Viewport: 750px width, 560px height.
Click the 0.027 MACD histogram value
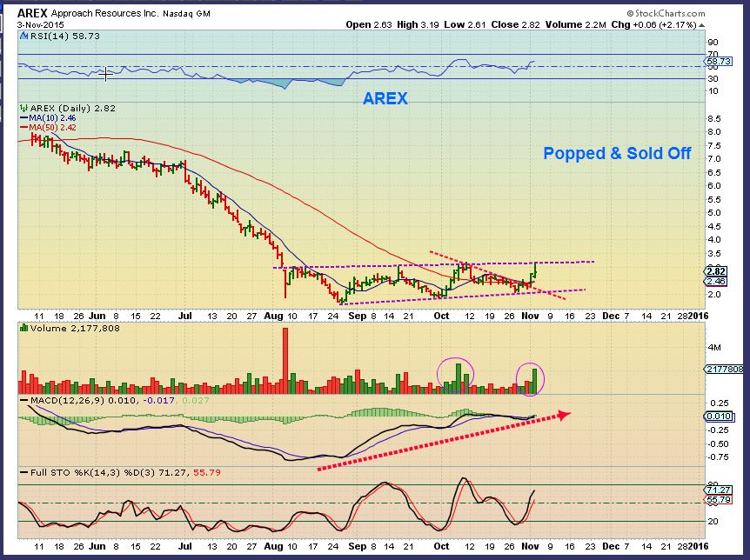click(x=196, y=400)
